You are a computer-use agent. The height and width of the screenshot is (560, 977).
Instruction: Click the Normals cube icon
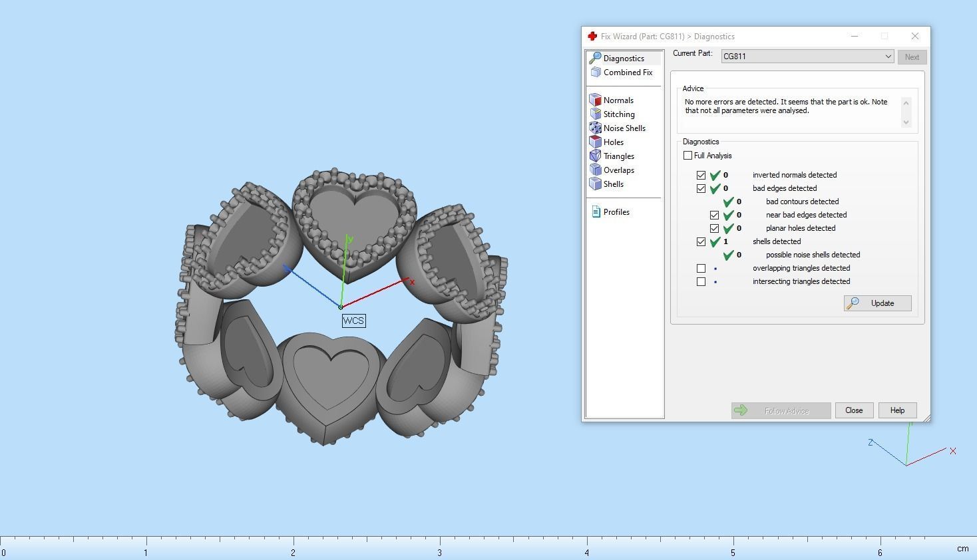point(596,100)
